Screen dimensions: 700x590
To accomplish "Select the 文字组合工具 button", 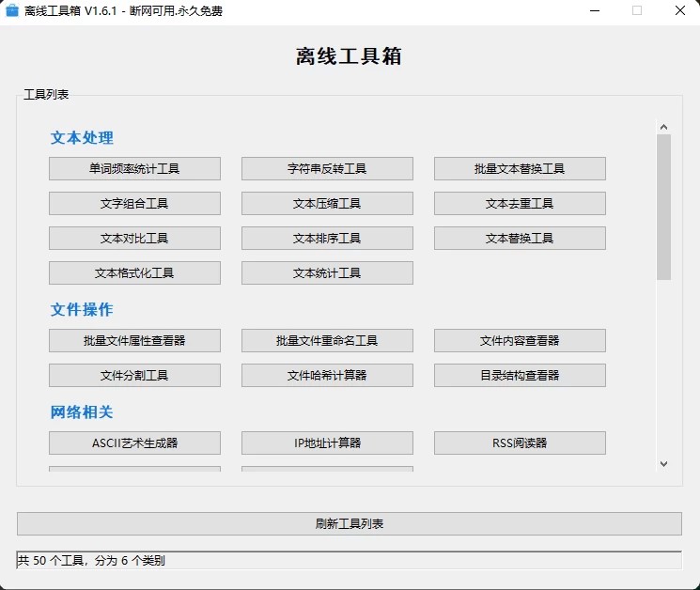I will point(134,204).
